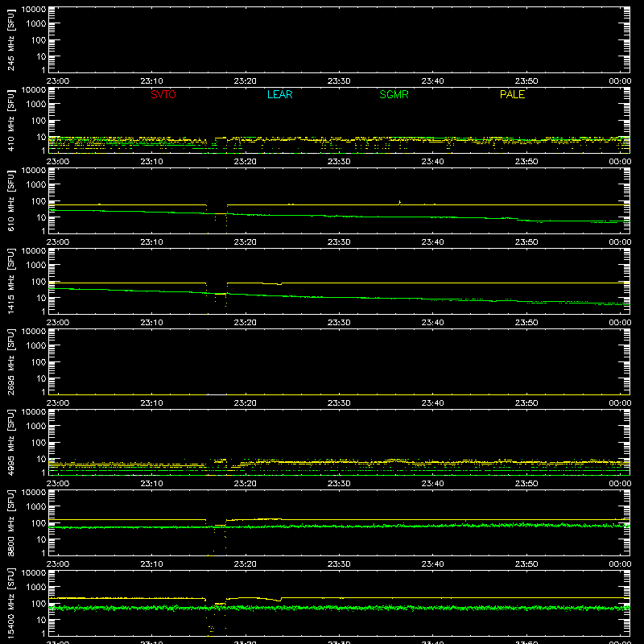Screen dimensions: 644x644
Task: Click 23:10 time label below 245 MHz panel
Action: point(151,81)
